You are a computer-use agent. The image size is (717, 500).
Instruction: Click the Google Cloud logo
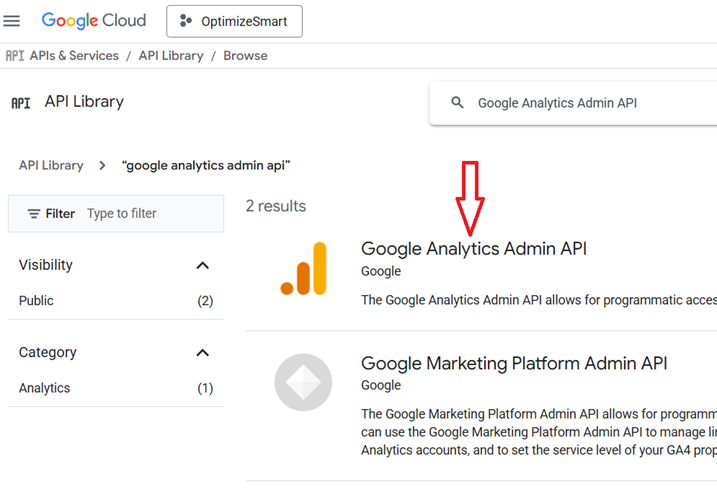point(93,20)
